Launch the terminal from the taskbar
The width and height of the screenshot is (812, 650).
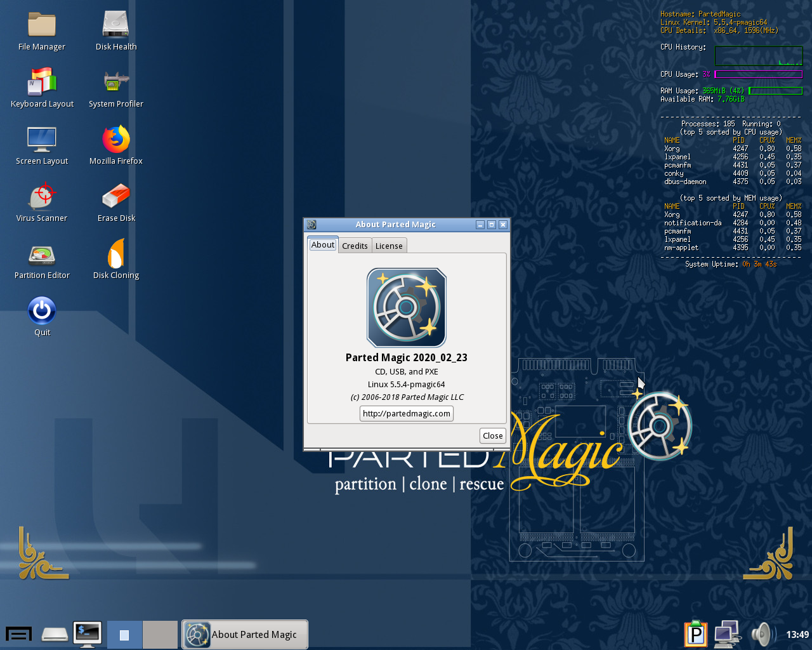pyautogui.click(x=87, y=634)
